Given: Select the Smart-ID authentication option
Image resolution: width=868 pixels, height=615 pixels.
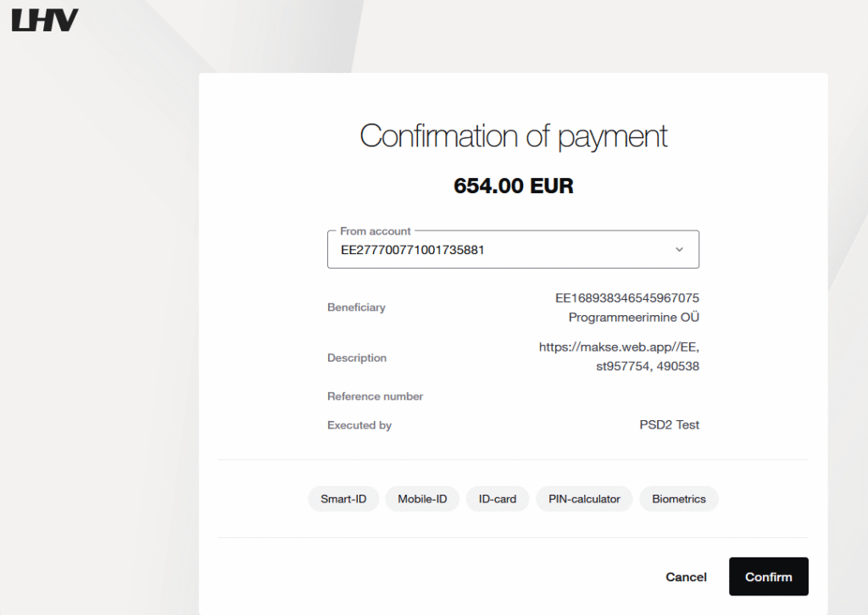Looking at the screenshot, I should point(343,499).
